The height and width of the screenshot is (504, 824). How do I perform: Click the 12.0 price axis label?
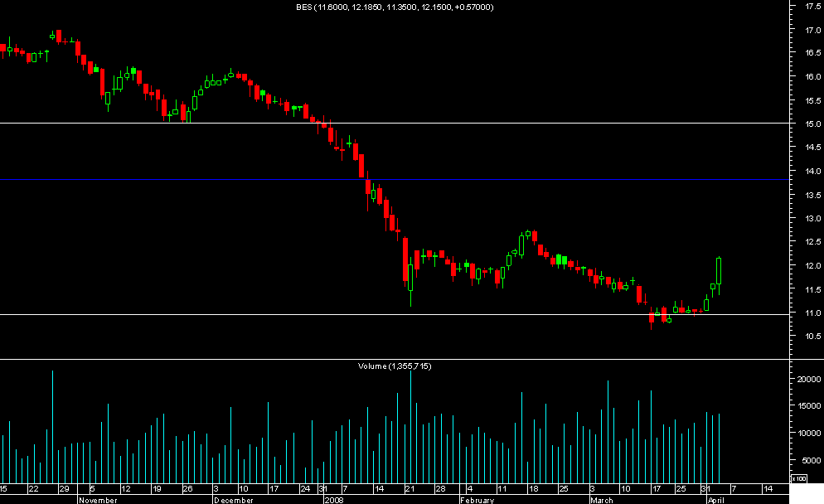(x=813, y=266)
